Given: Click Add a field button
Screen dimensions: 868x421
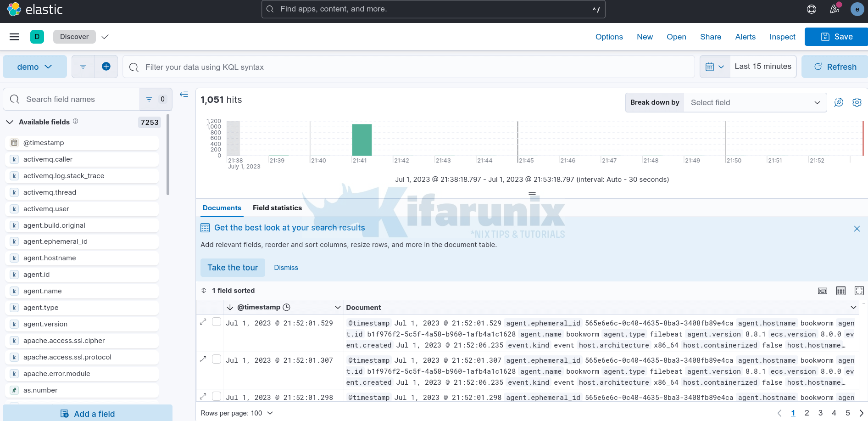Looking at the screenshot, I should pos(88,414).
